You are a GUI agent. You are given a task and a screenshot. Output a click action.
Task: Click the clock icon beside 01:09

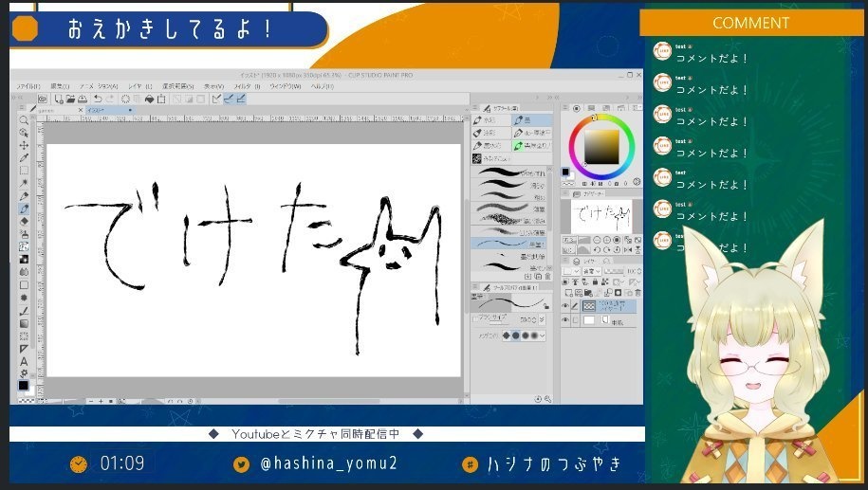pyautogui.click(x=79, y=464)
